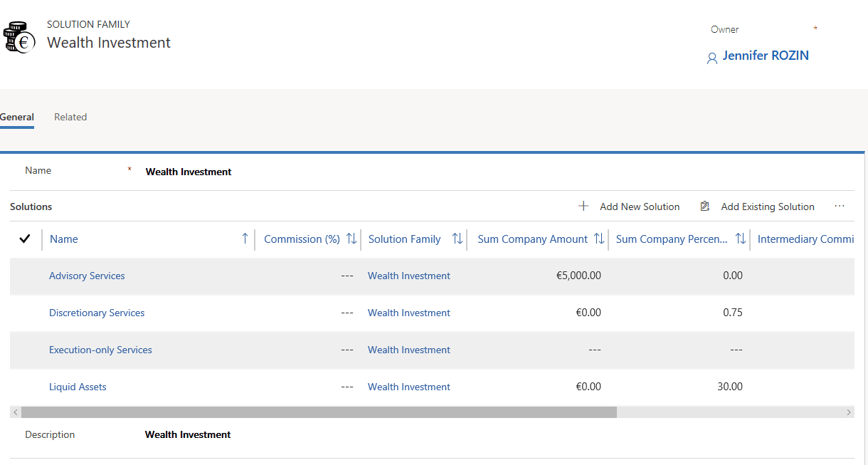This screenshot has width=868, height=465.
Task: Click the plus icon for new solution
Action: point(583,207)
